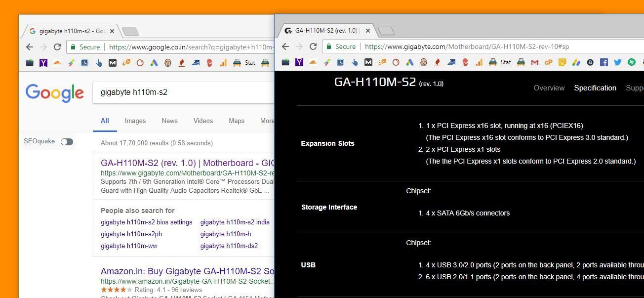The width and height of the screenshot is (644, 298).
Task: Open the Amazon bookmark icon
Action: tap(590, 62)
